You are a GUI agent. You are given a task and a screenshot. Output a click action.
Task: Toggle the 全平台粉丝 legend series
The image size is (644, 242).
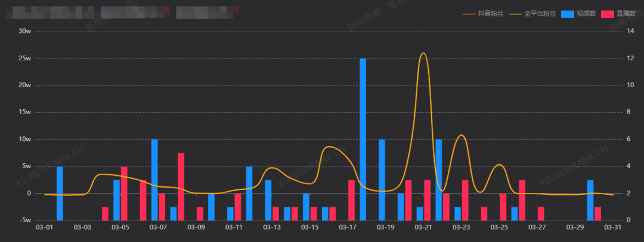(532, 14)
